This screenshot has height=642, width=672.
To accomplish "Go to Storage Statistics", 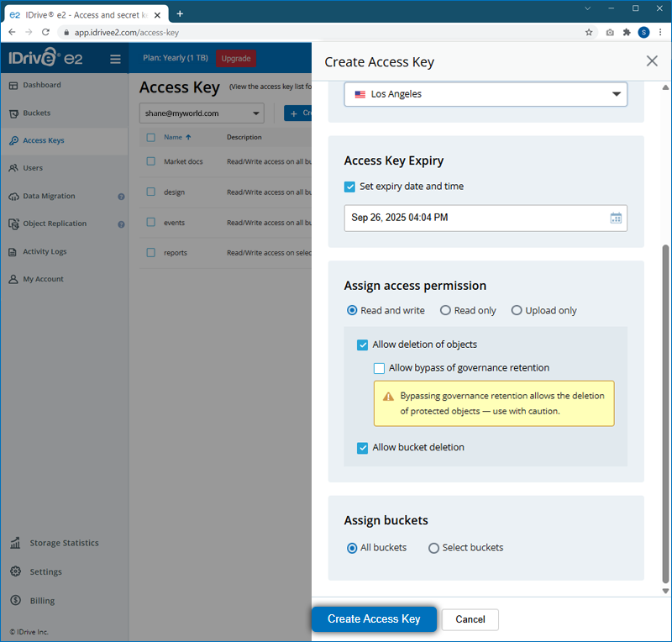I will pyautogui.click(x=64, y=544).
